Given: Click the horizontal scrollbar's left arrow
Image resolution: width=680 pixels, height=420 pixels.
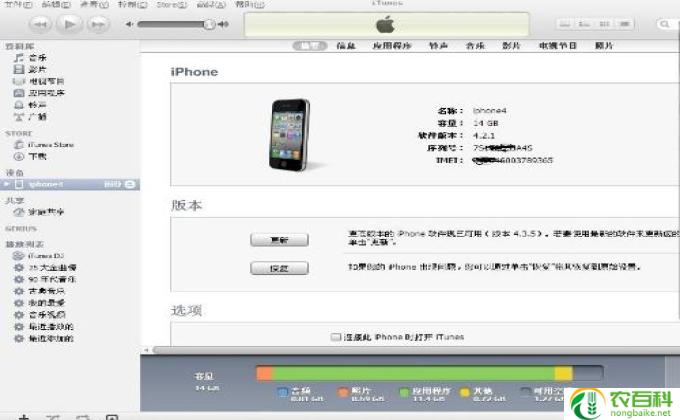Looking at the screenshot, I should [146, 350].
